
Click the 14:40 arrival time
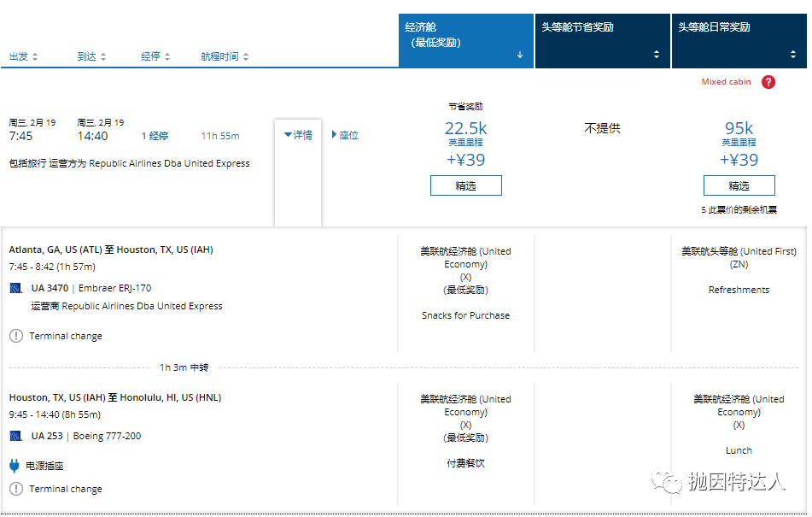[92, 136]
